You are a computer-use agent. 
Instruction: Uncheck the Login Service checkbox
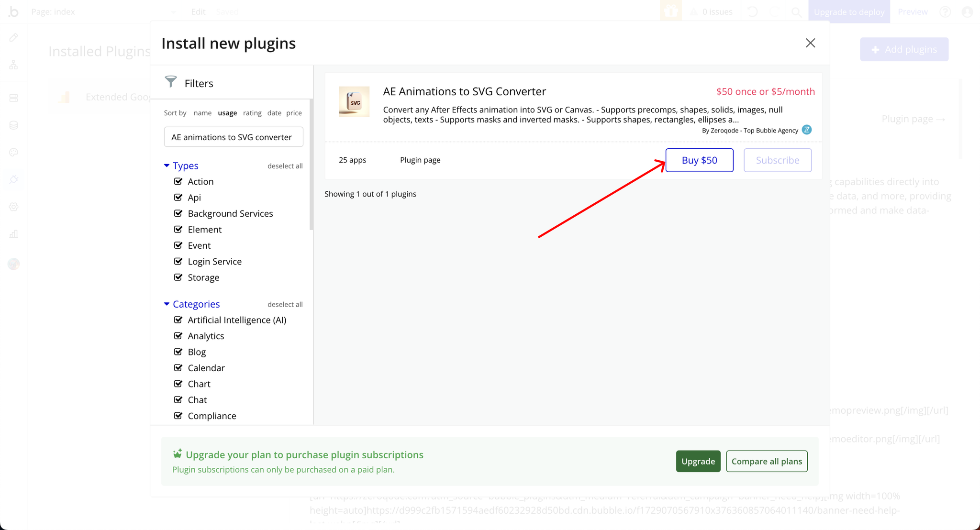coord(178,261)
